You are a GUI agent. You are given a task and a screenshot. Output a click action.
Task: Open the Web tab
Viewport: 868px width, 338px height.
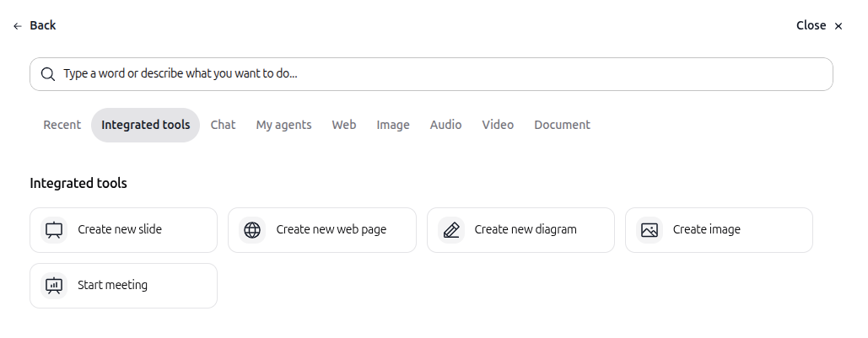(x=344, y=125)
